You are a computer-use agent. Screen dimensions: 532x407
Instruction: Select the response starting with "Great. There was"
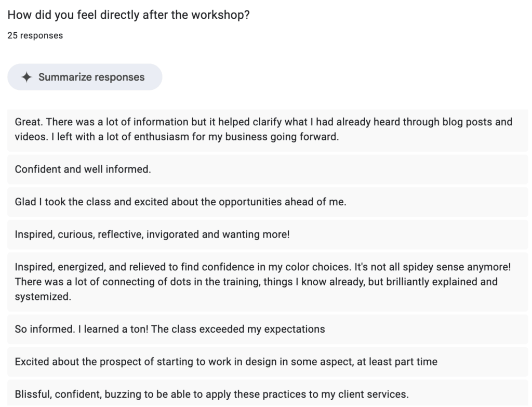pos(263,130)
